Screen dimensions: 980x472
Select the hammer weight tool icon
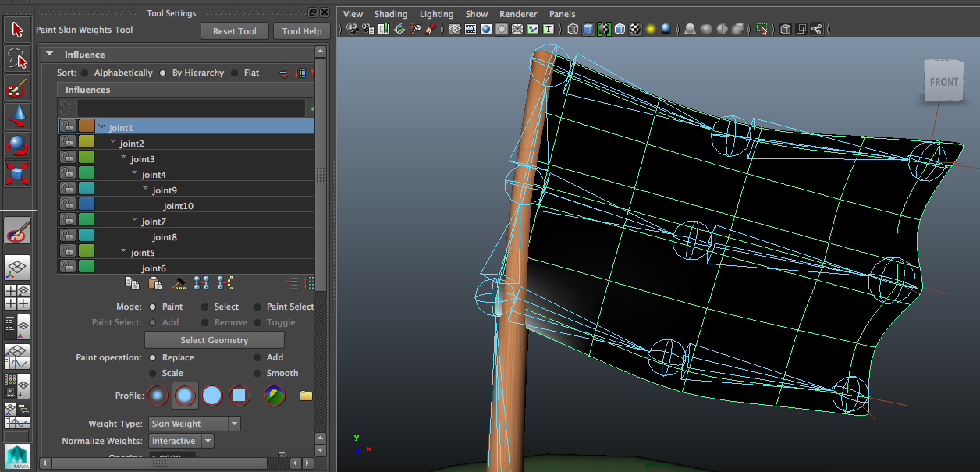pos(179,282)
